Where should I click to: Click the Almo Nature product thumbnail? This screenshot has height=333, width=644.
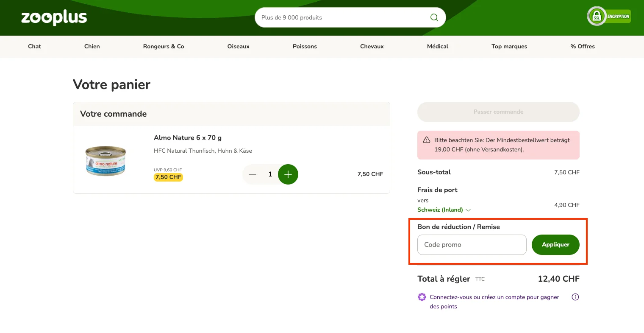pyautogui.click(x=105, y=161)
